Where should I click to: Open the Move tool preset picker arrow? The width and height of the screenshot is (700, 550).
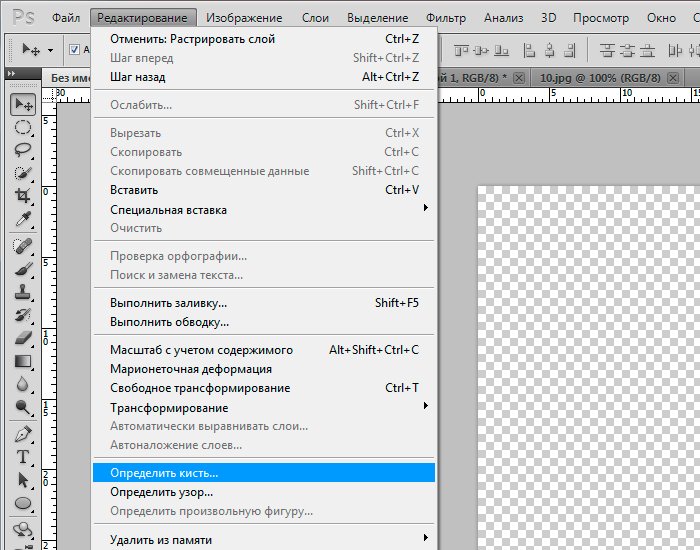click(50, 50)
